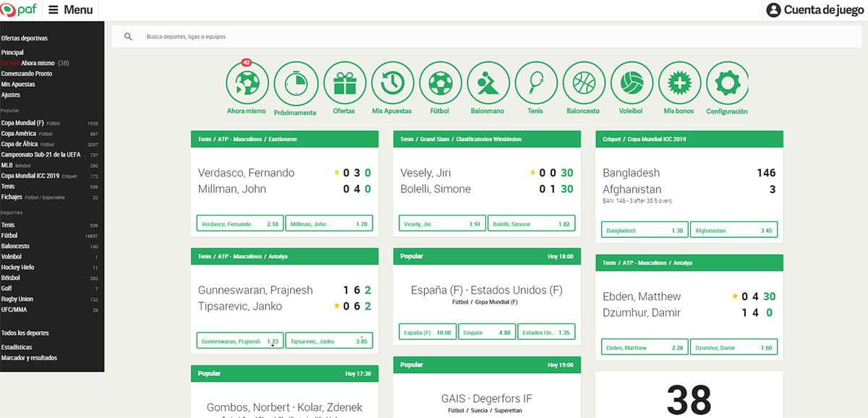Screen dimensions: 868x418
Task: Bet on Tipsarevic, Janko at 3.85
Action: (x=329, y=341)
